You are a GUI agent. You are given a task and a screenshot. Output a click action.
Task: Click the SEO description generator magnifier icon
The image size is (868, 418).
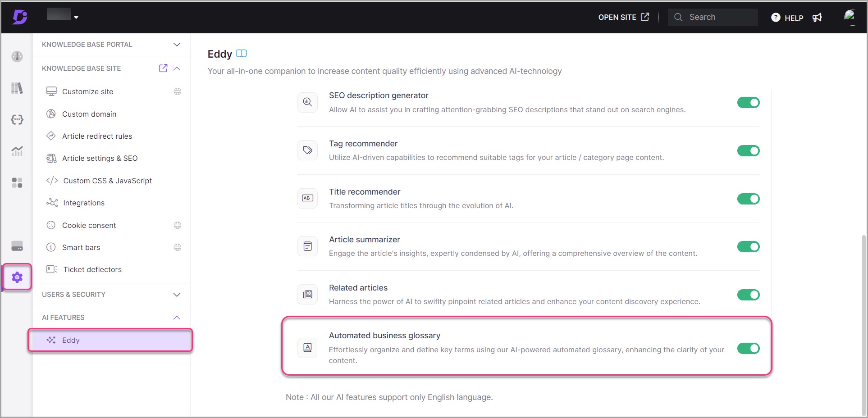(307, 102)
